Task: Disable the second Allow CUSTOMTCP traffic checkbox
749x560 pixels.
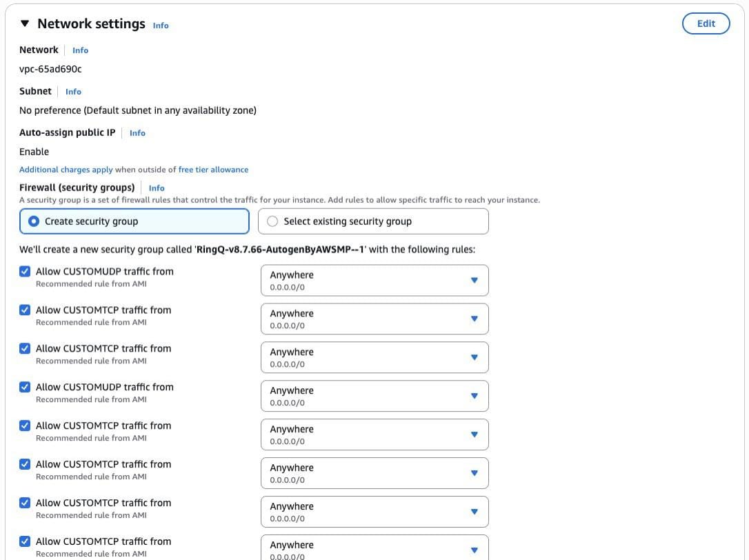Action: [25, 349]
